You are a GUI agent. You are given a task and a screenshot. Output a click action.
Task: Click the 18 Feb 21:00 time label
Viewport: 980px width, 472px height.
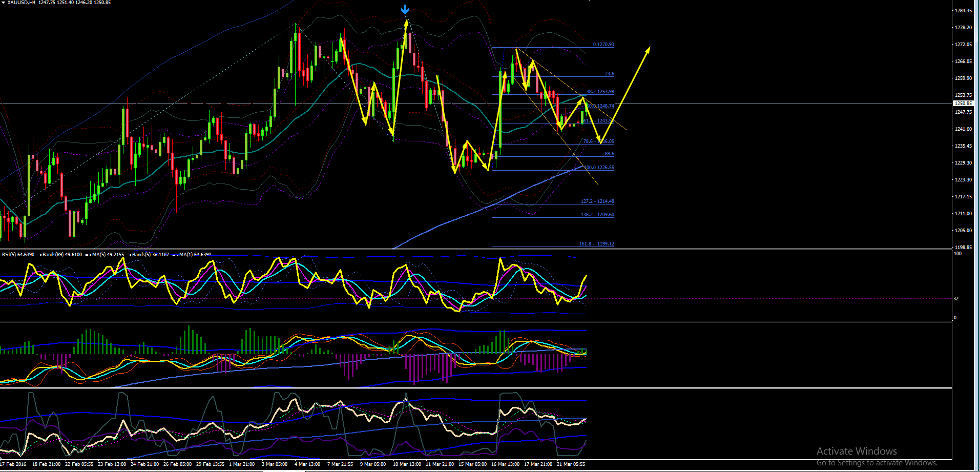[x=46, y=464]
